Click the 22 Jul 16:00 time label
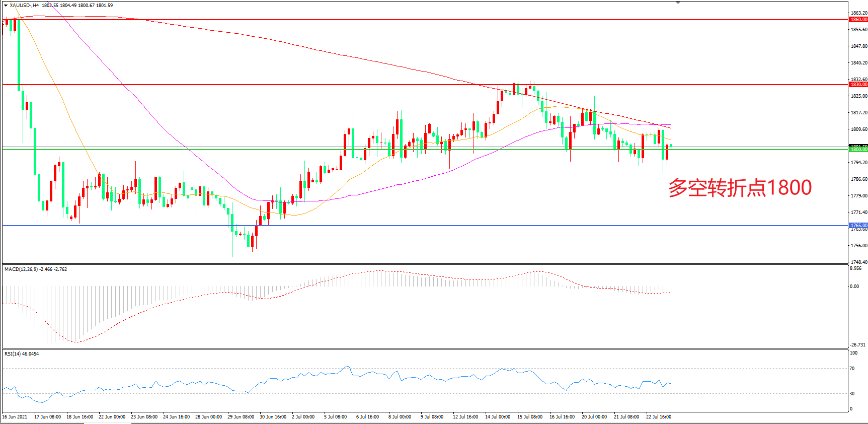868x424 pixels. click(658, 417)
